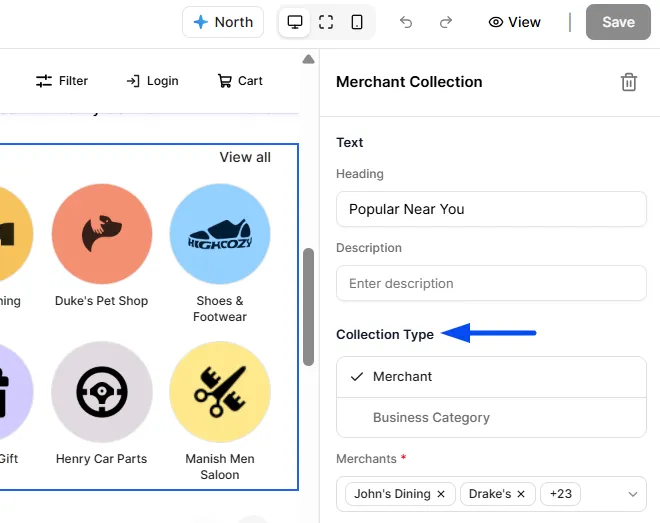Screen dimensions: 660x523
Task: Show the +23 more merchants
Action: tap(560, 494)
